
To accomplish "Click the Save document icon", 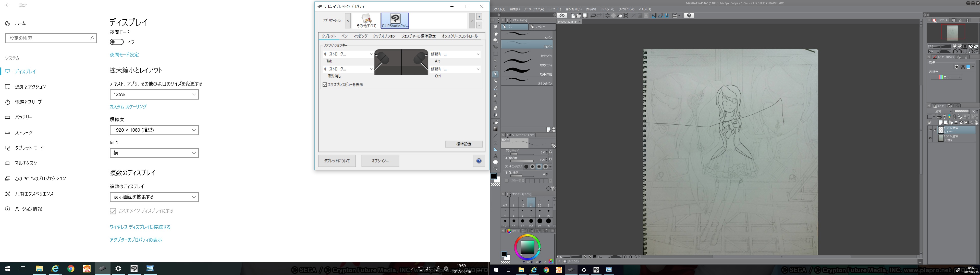I will [x=585, y=16].
